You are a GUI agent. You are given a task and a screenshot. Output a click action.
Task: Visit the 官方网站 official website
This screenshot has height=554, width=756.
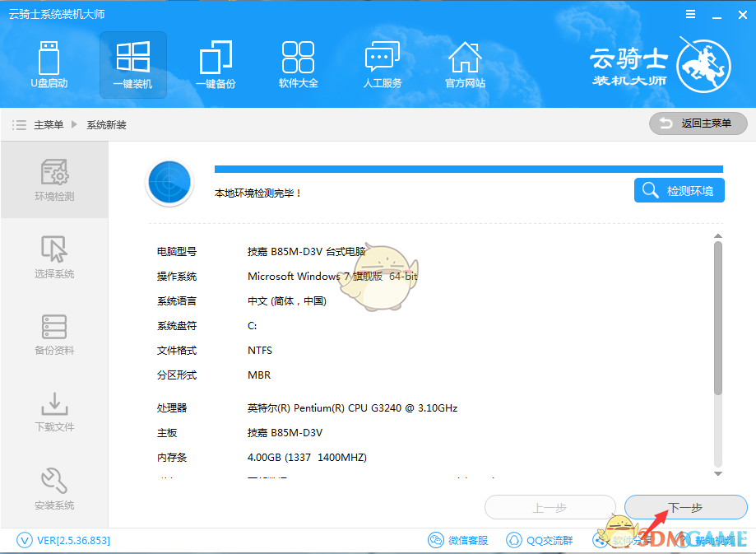coord(465,64)
